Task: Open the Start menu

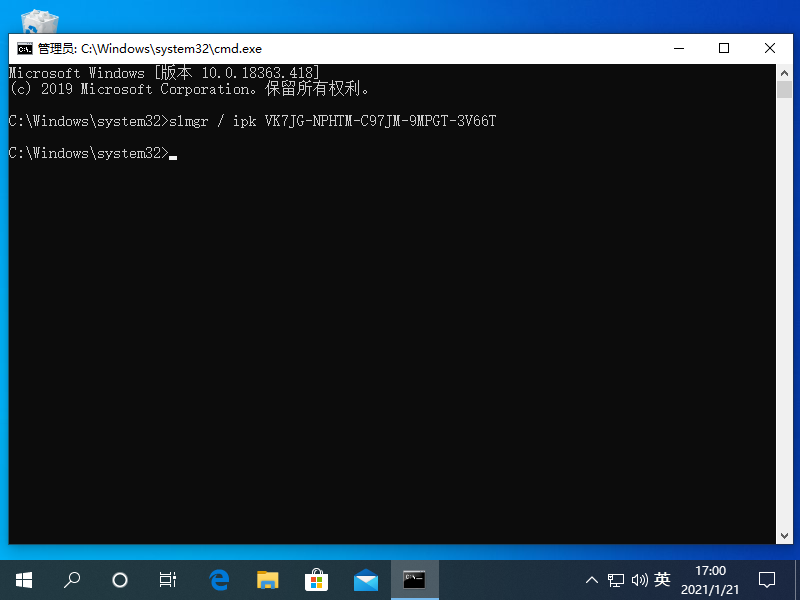Action: [x=24, y=579]
